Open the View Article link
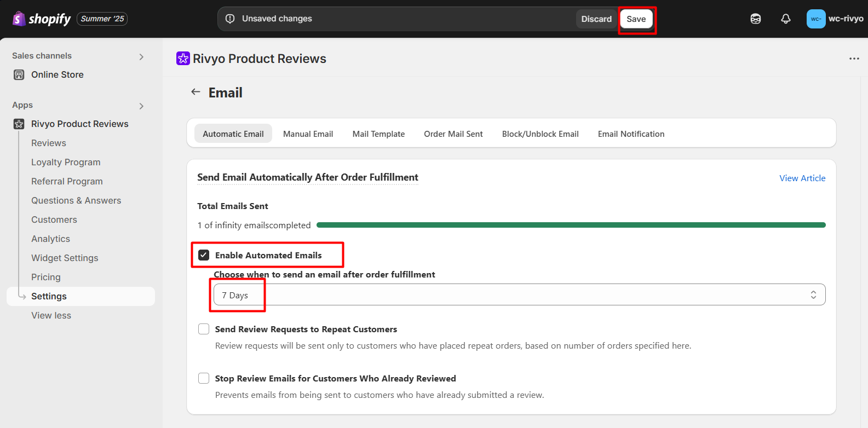Screen dimensions: 868x428 pos(802,178)
